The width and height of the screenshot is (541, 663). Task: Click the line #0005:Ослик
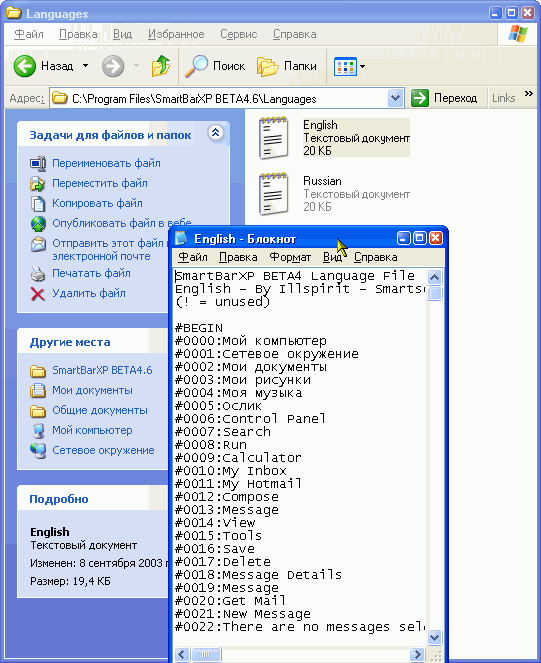coord(218,406)
